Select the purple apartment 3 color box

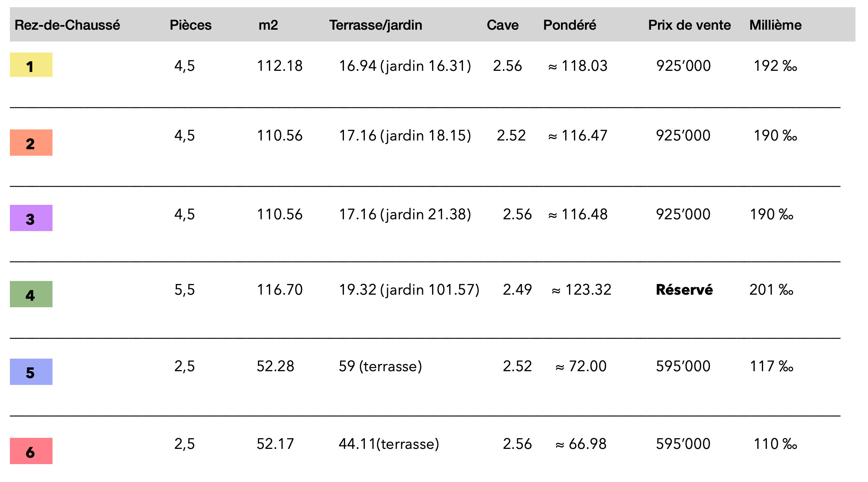[31, 218]
